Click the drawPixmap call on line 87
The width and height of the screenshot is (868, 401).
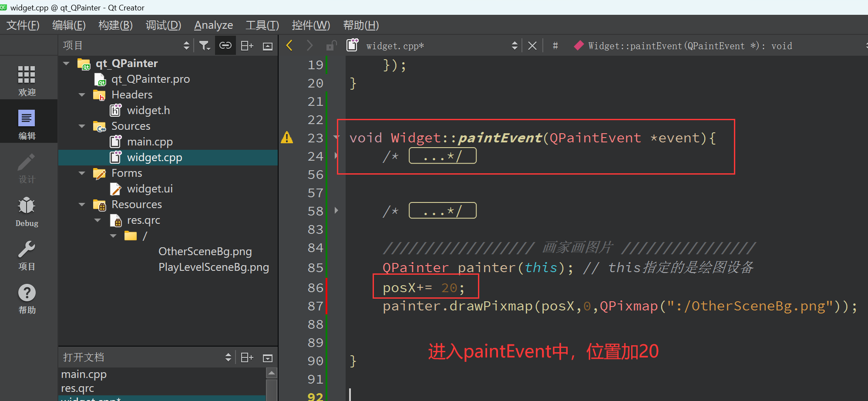[x=491, y=307]
